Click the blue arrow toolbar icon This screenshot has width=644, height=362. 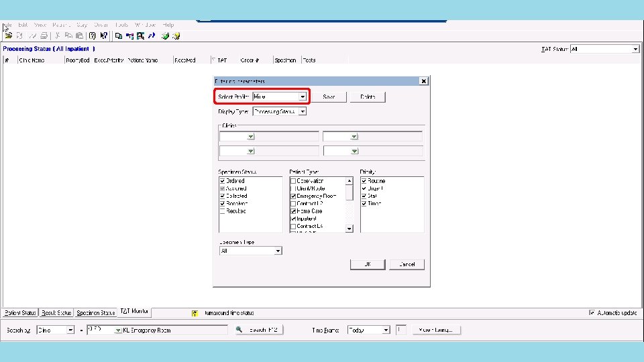coord(152,36)
